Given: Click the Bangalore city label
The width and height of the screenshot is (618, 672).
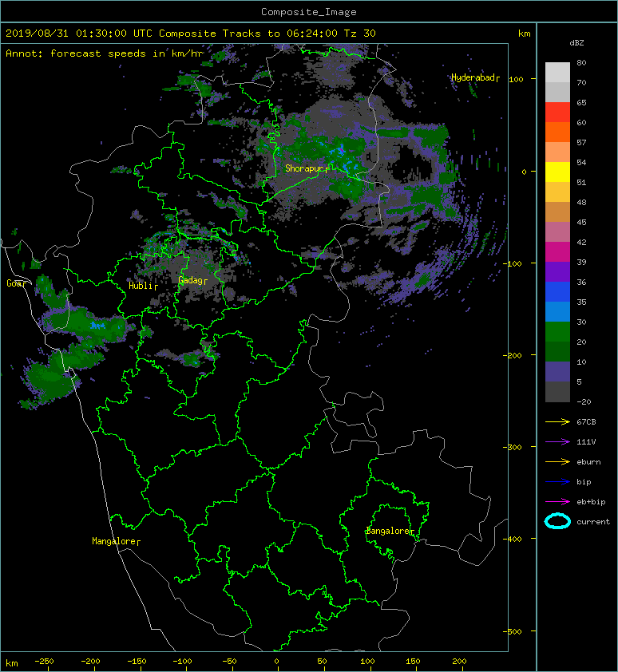Looking at the screenshot, I should coord(389,531).
